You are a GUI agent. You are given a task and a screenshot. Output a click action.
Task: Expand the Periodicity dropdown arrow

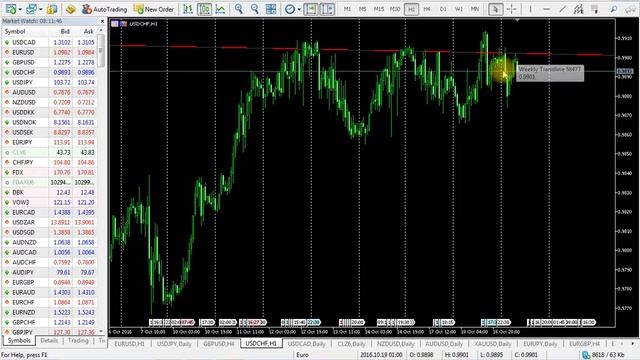tap(299, 9)
